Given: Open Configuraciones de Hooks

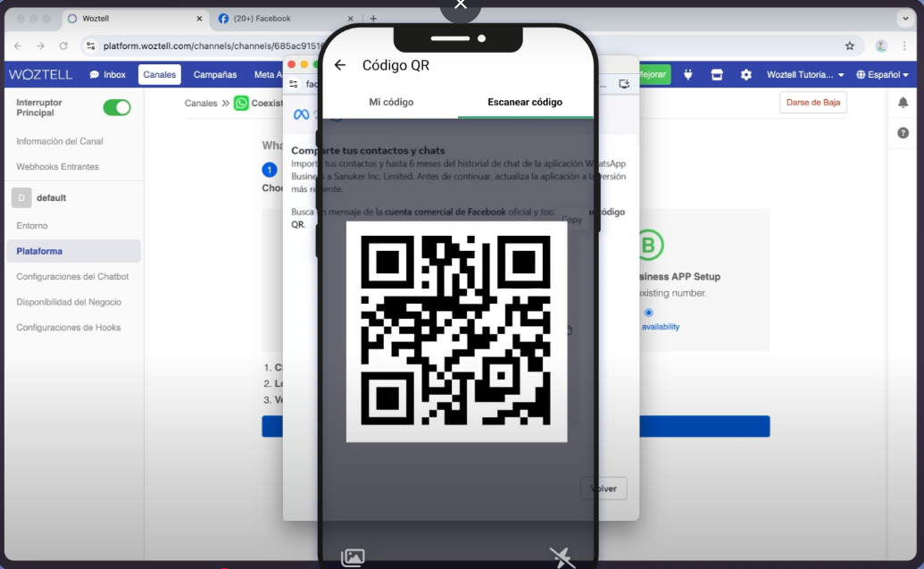Looking at the screenshot, I should click(69, 327).
